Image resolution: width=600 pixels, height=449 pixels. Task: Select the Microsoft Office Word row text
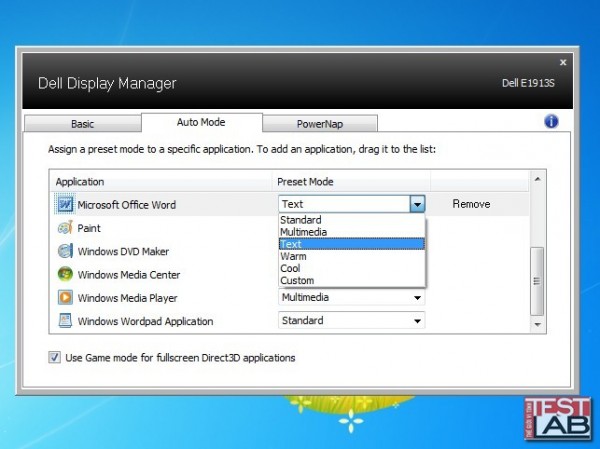(127, 205)
